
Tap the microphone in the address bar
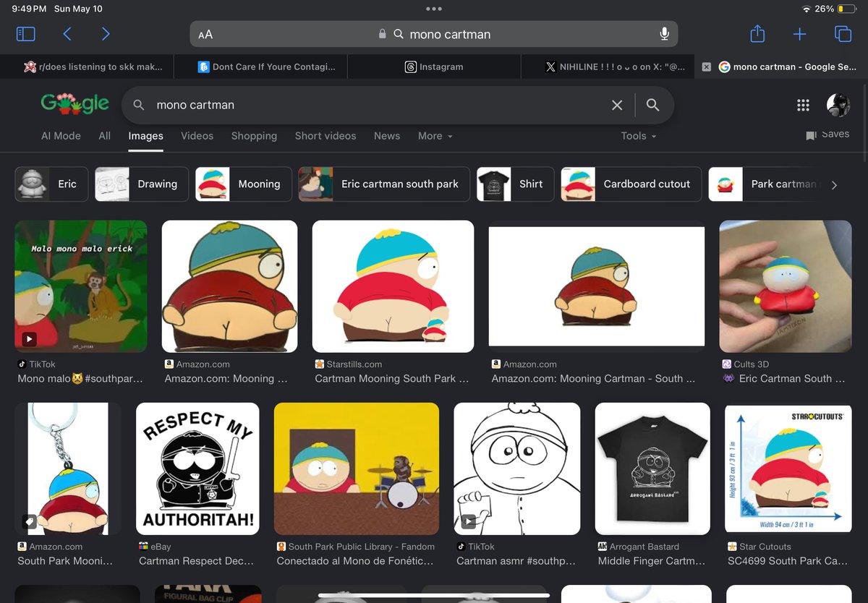(x=664, y=34)
